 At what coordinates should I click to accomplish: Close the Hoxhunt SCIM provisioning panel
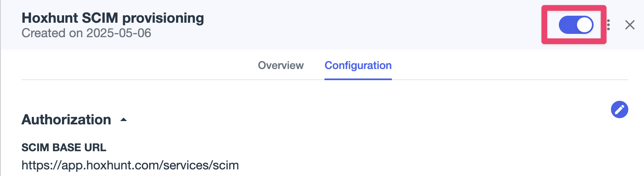click(x=630, y=25)
